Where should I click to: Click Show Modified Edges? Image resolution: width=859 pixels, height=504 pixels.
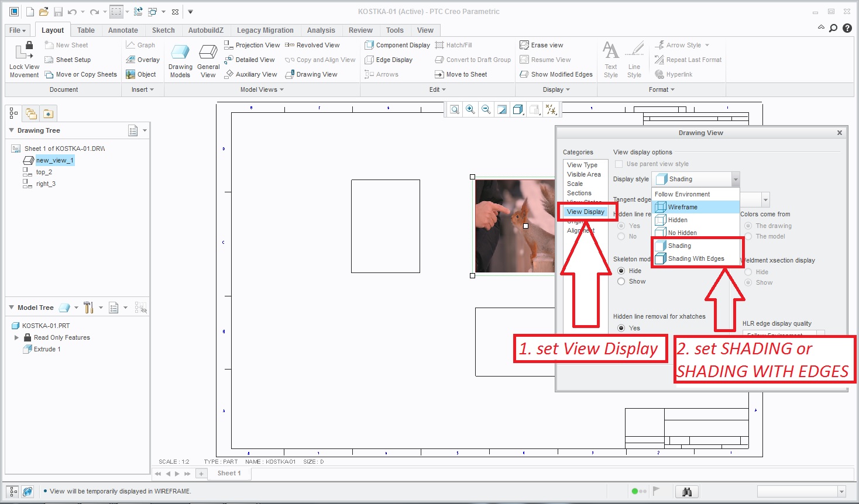[x=556, y=74]
